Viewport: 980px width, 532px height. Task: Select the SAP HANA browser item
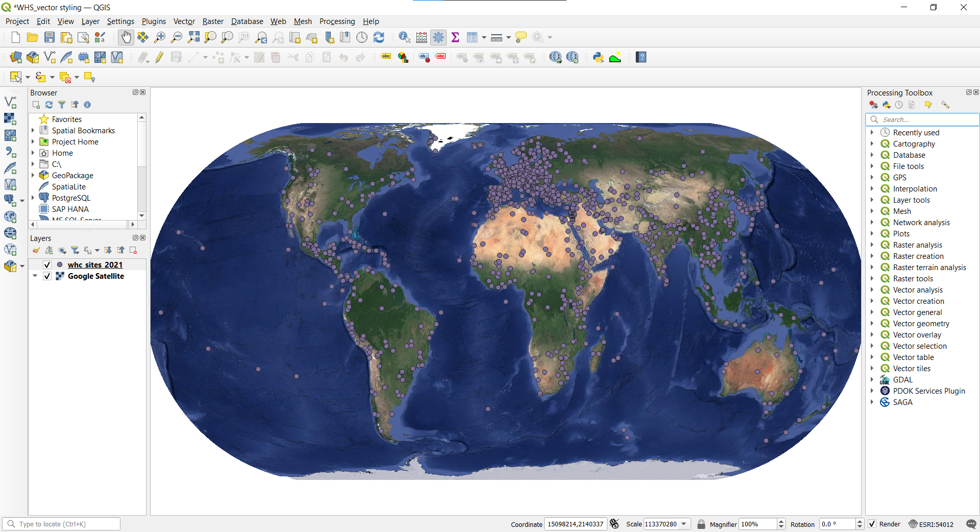click(70, 209)
